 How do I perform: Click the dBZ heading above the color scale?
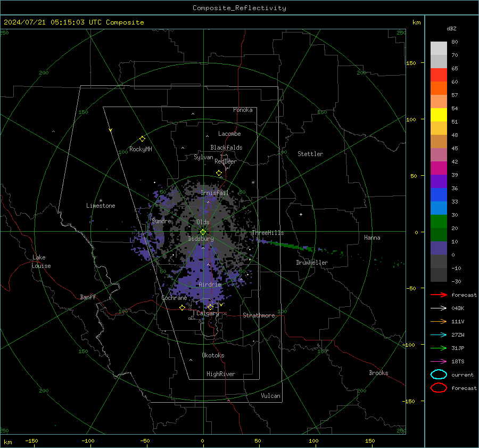click(x=451, y=28)
